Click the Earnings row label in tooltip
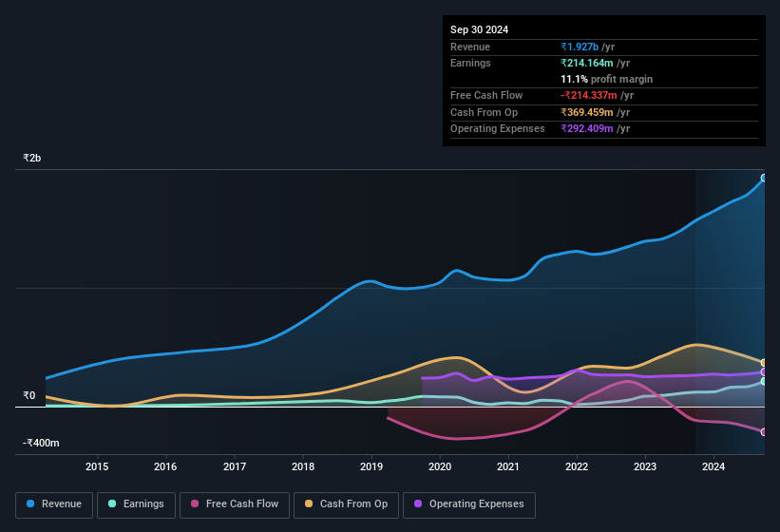Screen dimensions: 780x532 point(470,63)
